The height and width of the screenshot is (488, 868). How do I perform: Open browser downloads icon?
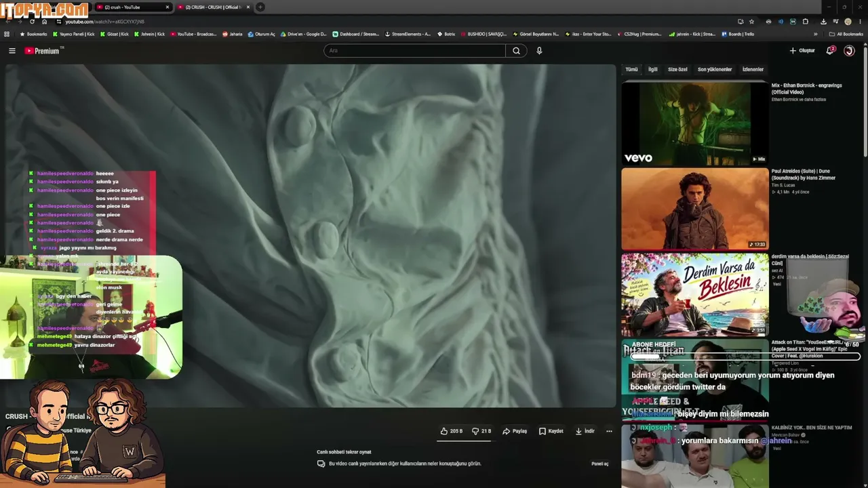point(823,22)
